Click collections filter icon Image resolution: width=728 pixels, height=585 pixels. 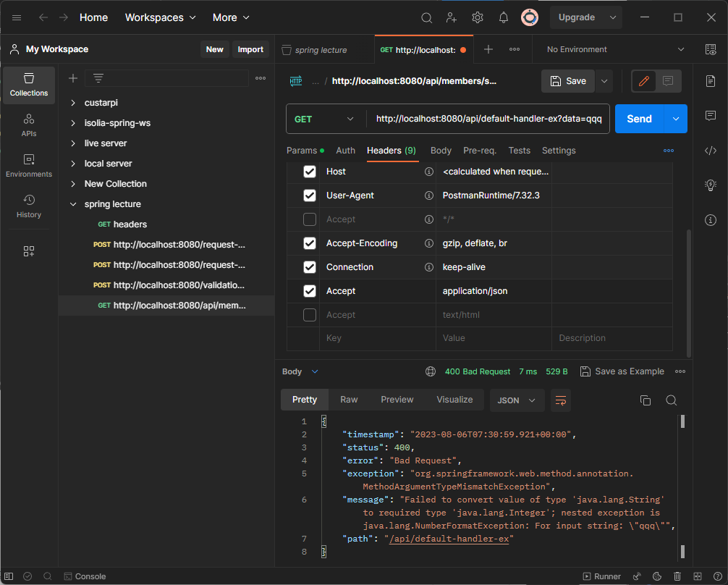[98, 78]
